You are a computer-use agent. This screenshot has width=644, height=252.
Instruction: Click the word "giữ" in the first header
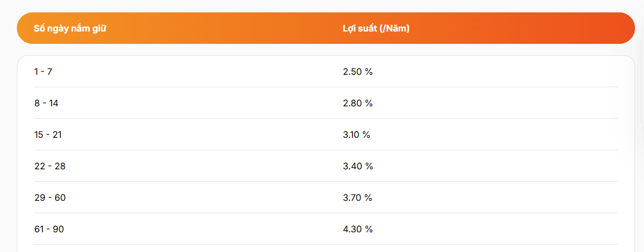pyautogui.click(x=100, y=28)
